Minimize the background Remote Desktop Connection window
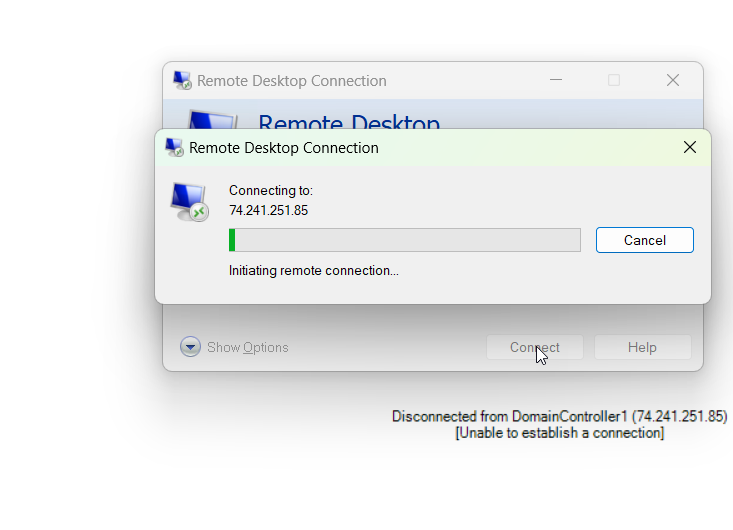This screenshot has width=733, height=530. [556, 80]
